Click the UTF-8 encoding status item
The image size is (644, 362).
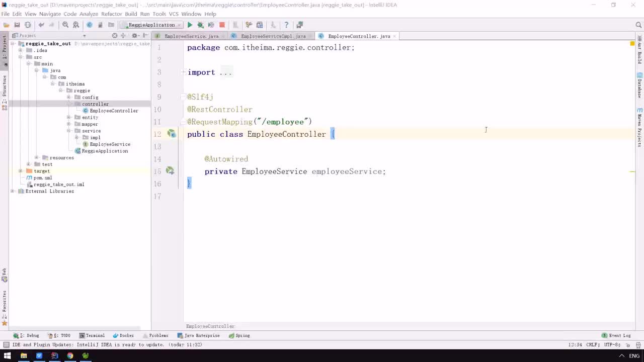612,345
